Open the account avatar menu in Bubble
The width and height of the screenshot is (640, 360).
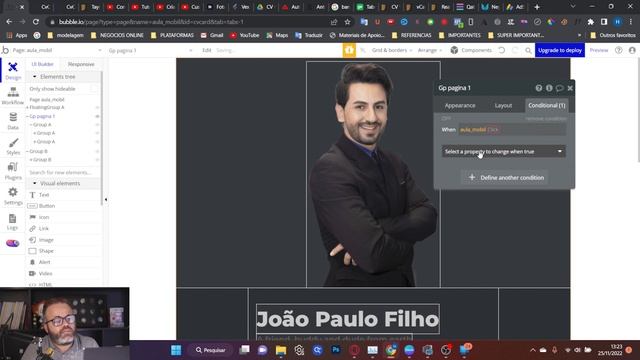point(632,50)
